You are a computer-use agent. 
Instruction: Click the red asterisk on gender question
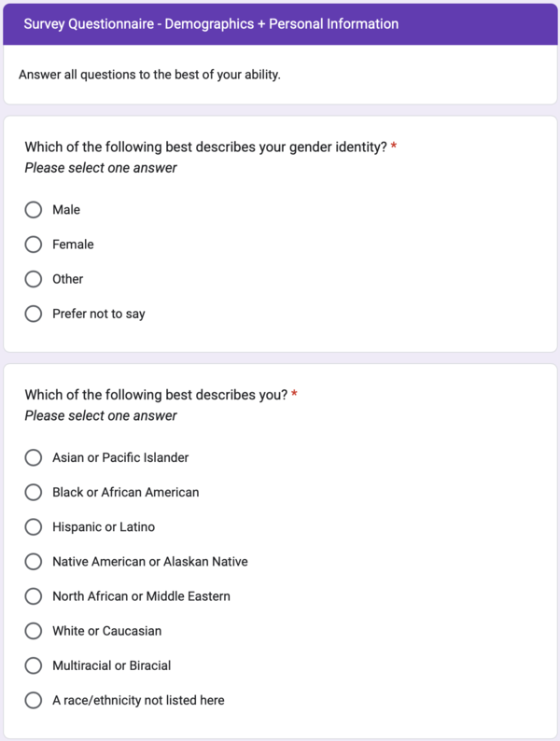(394, 147)
